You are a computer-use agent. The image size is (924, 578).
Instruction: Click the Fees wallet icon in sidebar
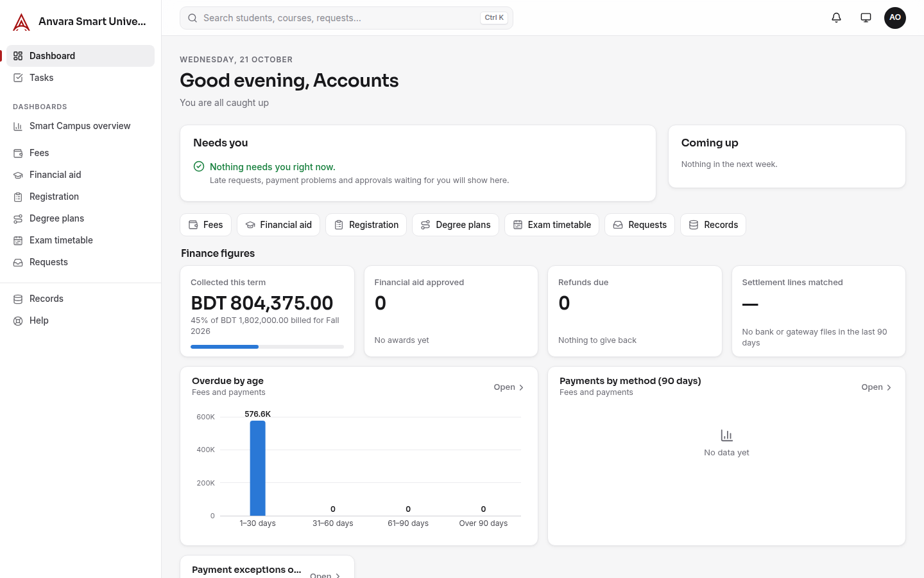pos(18,153)
